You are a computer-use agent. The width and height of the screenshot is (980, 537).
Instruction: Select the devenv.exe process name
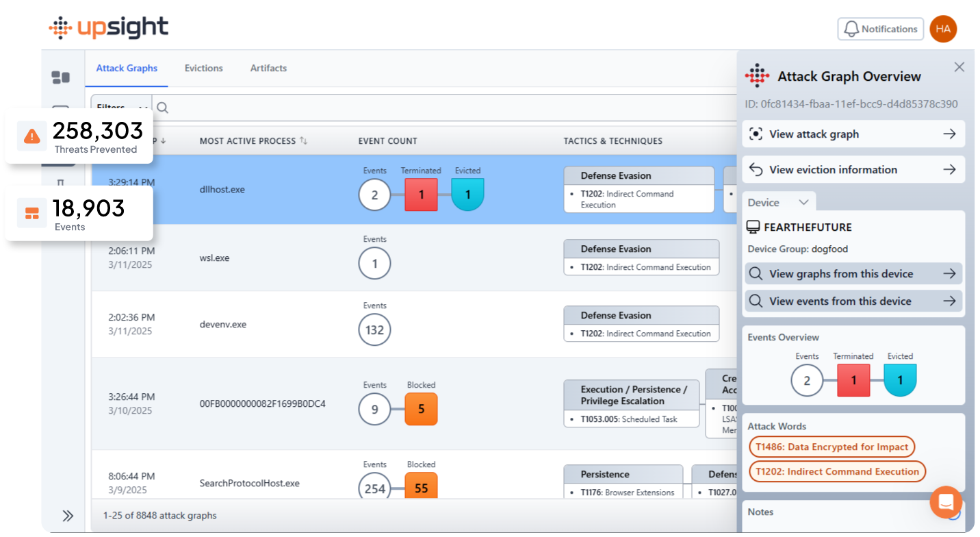(x=222, y=325)
